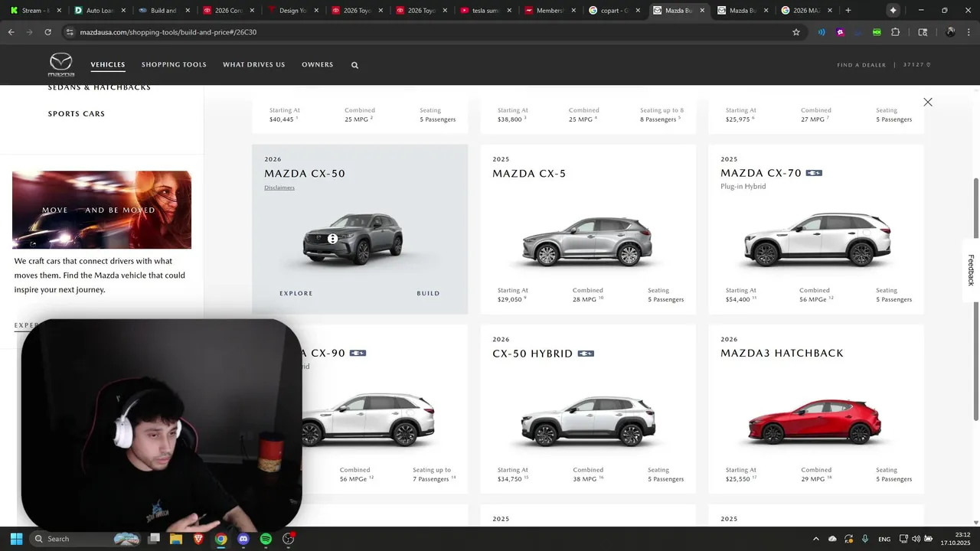View site information icon in address bar
The height and width of the screenshot is (551, 980).
[70, 32]
